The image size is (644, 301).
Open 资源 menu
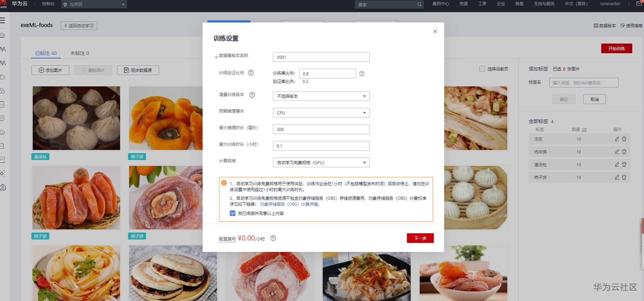(x=464, y=4)
